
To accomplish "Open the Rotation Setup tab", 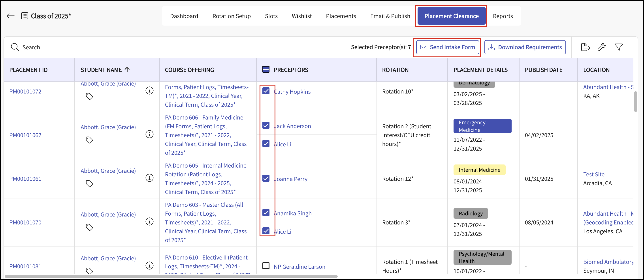I will (x=232, y=16).
